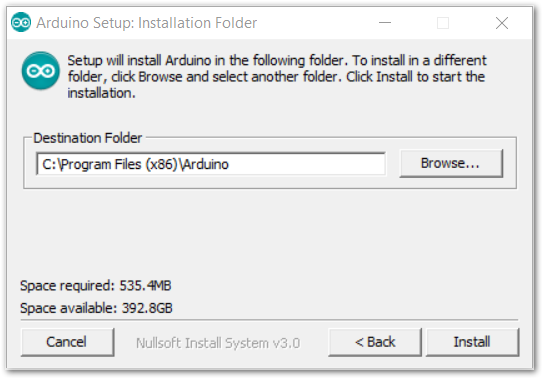Start installation with the Install button
Screen dimensions: 543x379
pos(472,342)
